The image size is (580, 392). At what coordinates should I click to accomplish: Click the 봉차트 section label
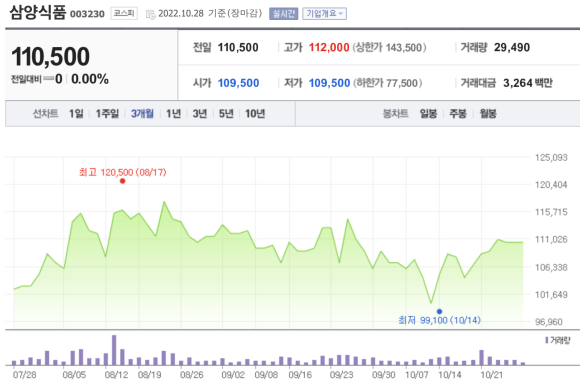(x=395, y=114)
